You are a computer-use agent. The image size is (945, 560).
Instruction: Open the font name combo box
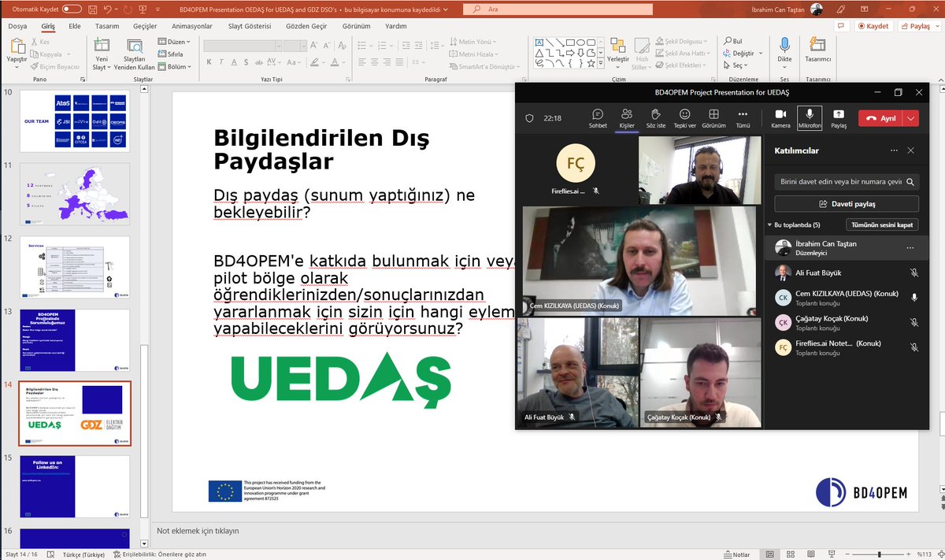point(243,46)
